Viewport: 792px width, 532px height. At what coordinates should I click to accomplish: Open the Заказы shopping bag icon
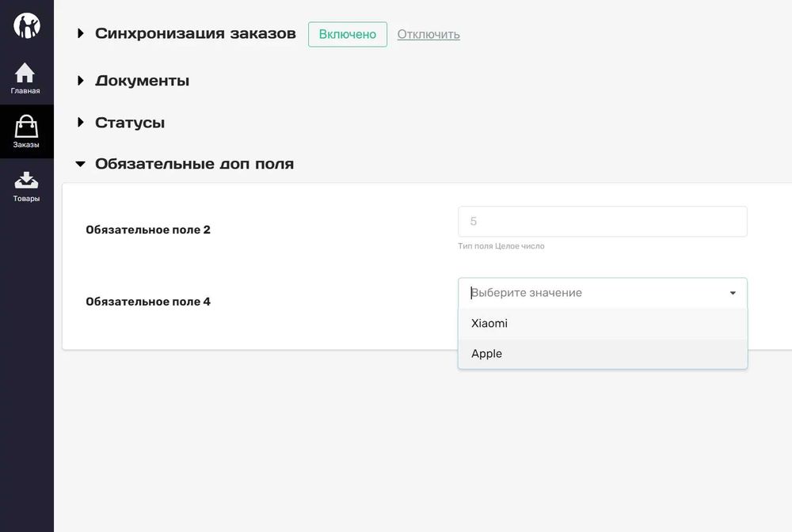[x=26, y=127]
